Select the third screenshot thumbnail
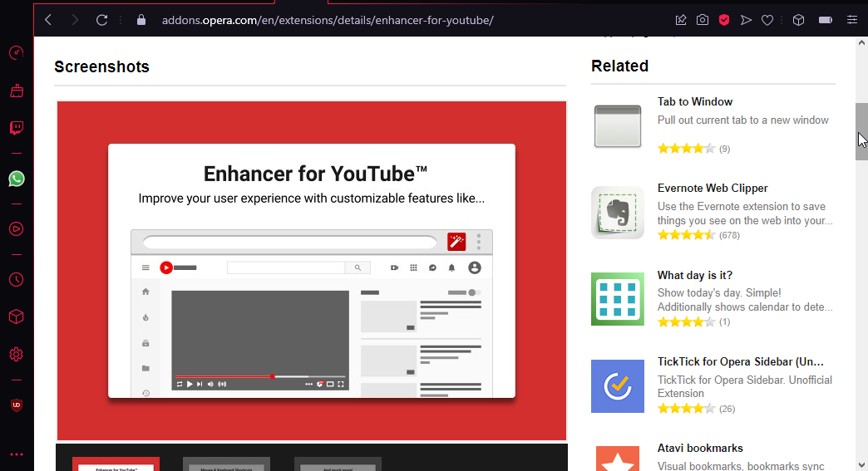The width and height of the screenshot is (868, 471). [338, 464]
